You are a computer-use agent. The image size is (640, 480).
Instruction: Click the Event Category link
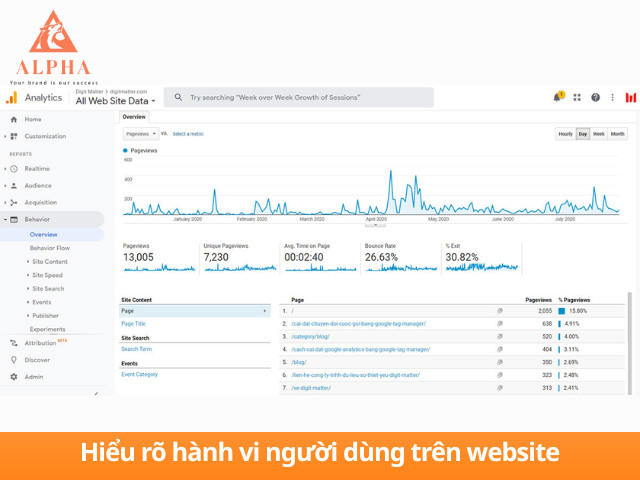pos(140,374)
